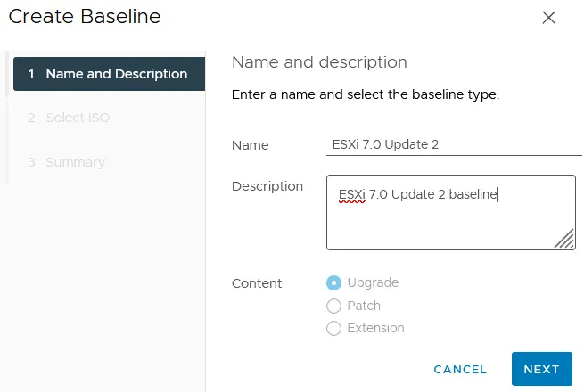Image resolution: width=584 pixels, height=392 pixels.
Task: Focus the Name text field
Action: pos(451,145)
